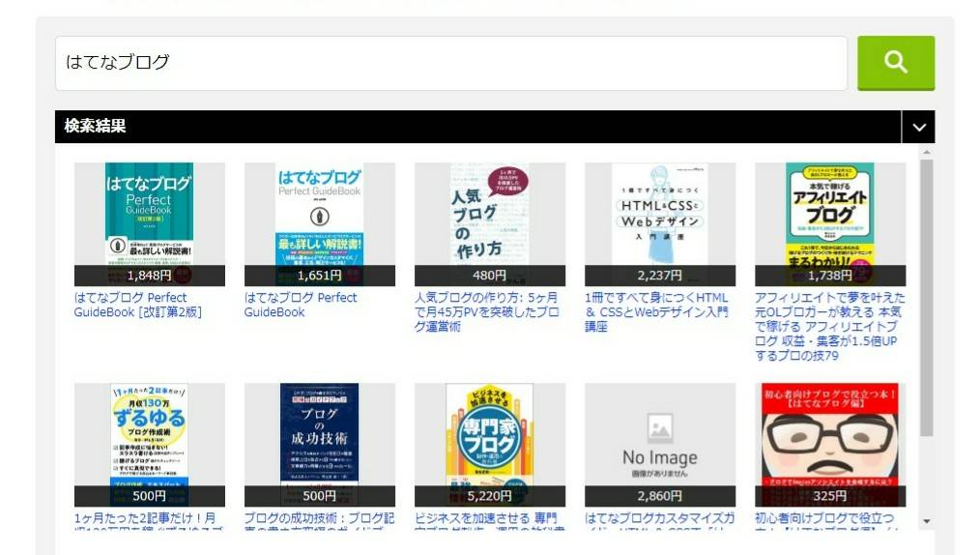The width and height of the screenshot is (980, 555).
Task: Click the 2,237円 price label
Action: click(660, 276)
